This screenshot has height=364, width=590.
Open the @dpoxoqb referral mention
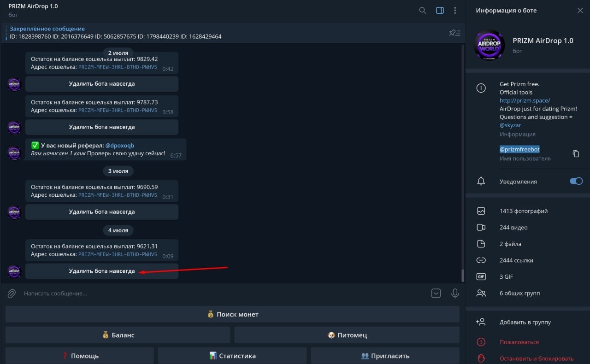point(119,145)
